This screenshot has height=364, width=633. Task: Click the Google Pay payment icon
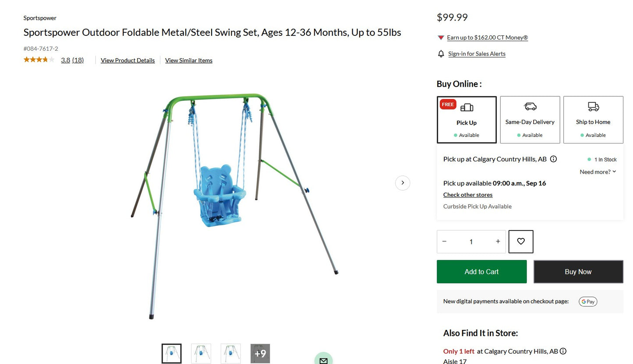(587, 301)
